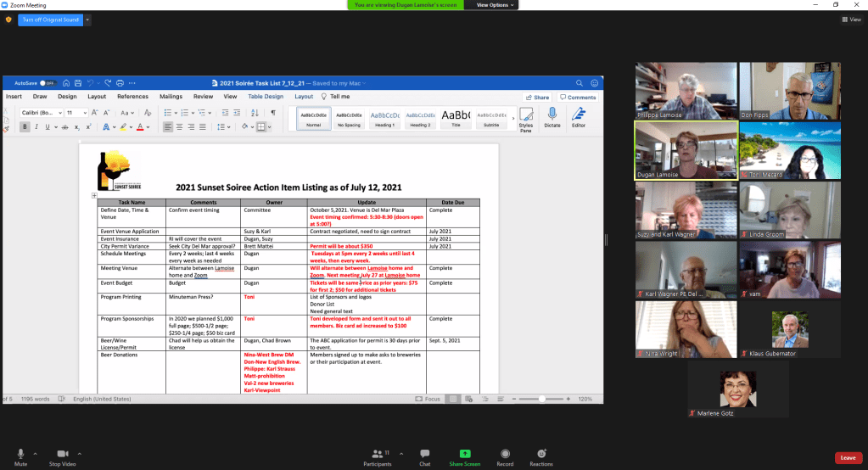Click the Dictate microphone in Word
Screen dimensions: 868x470
click(552, 114)
